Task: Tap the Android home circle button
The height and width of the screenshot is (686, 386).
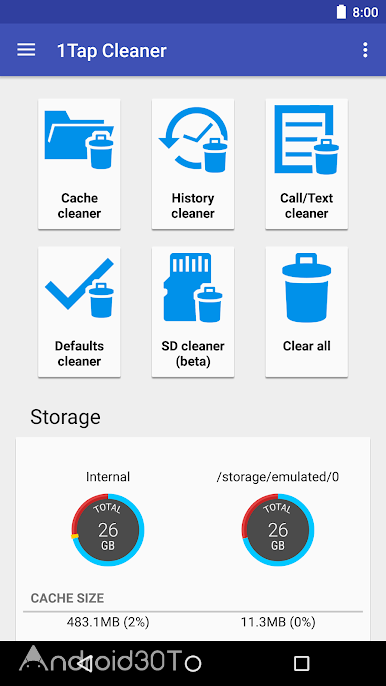Action: coord(193,663)
